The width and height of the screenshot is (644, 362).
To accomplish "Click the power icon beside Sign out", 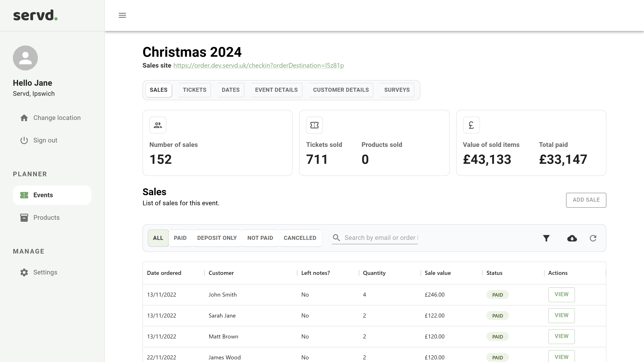I will pyautogui.click(x=24, y=140).
